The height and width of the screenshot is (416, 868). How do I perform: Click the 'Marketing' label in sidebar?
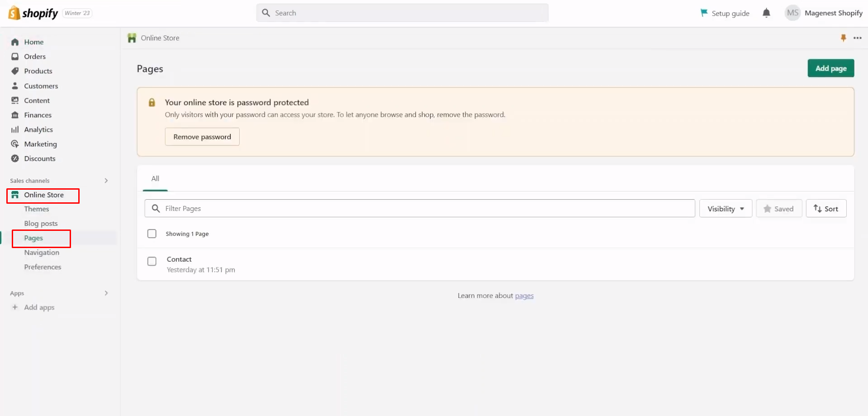point(41,144)
